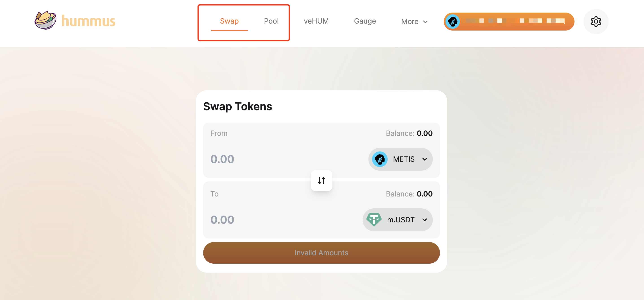Open settings with the gear icon
Image resolution: width=644 pixels, height=300 pixels.
tap(596, 22)
